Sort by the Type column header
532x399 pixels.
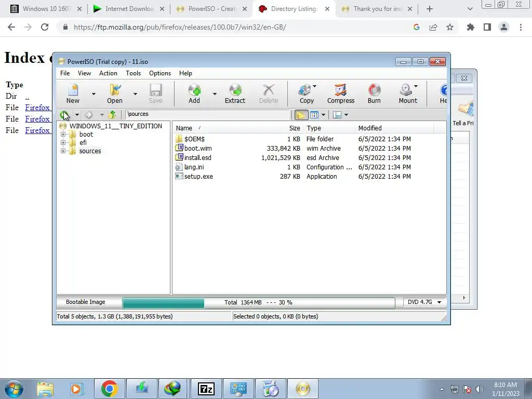329,128
